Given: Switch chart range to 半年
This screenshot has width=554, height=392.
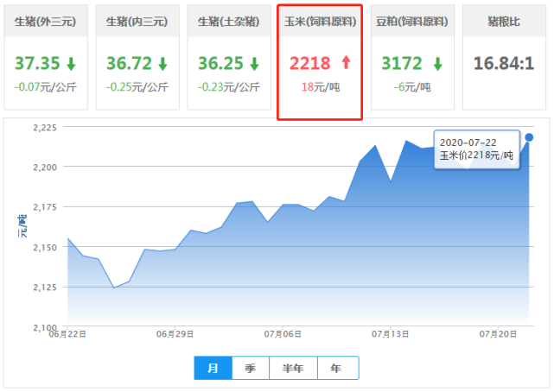Looking at the screenshot, I should pyautogui.click(x=293, y=368).
